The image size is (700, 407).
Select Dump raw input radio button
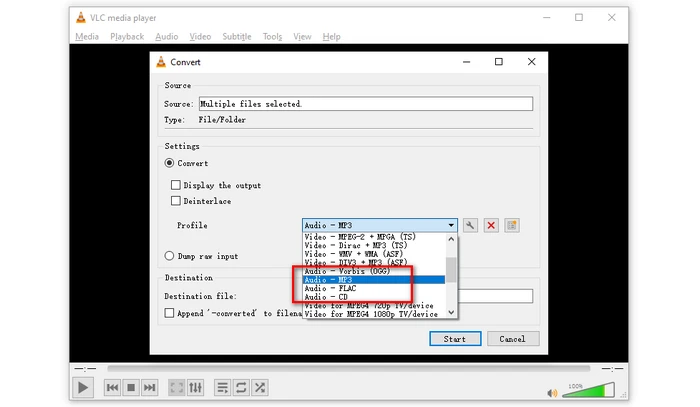point(169,256)
